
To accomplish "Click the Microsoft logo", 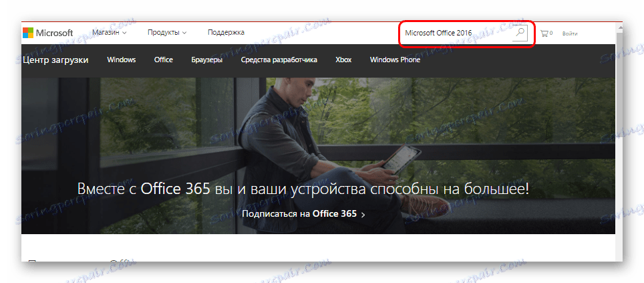I will [48, 33].
